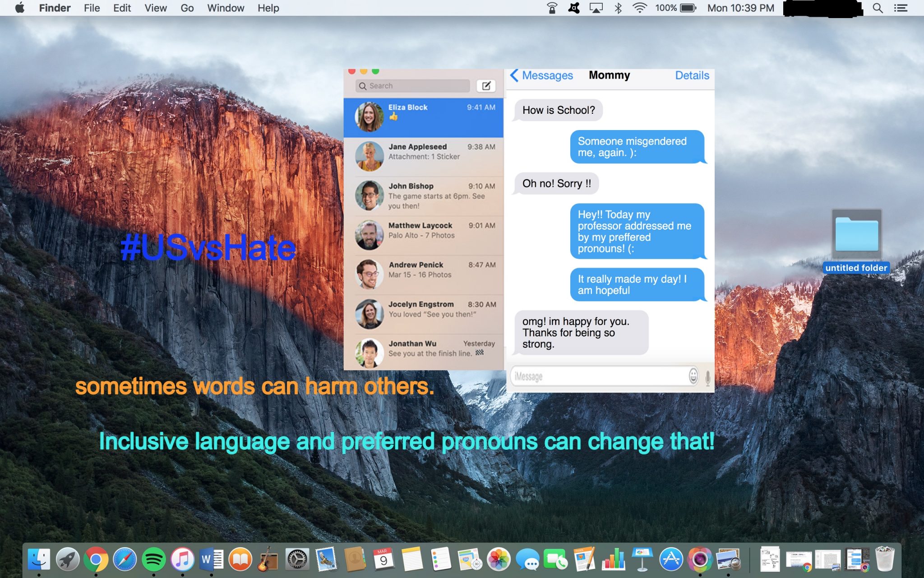Open the emoji picker smiley icon
The width and height of the screenshot is (924, 578).
point(693,376)
